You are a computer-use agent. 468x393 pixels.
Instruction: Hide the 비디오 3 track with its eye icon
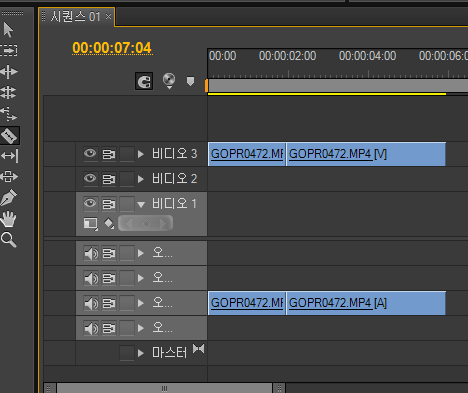pyautogui.click(x=90, y=154)
